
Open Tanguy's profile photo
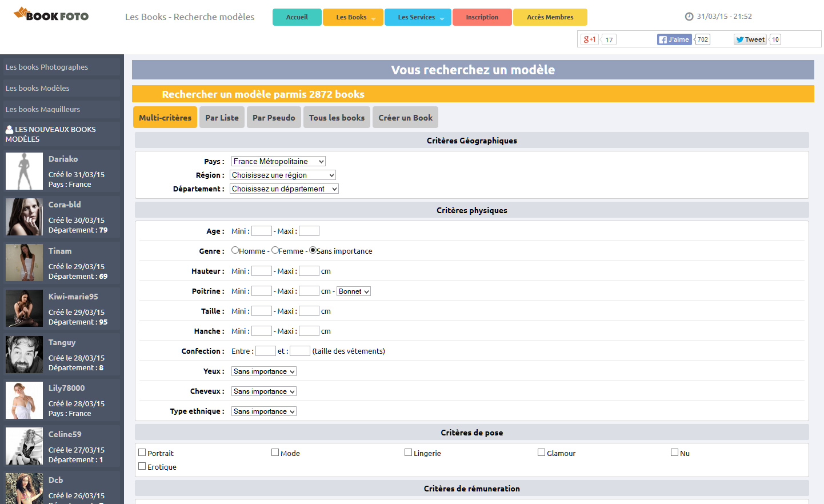click(24, 354)
